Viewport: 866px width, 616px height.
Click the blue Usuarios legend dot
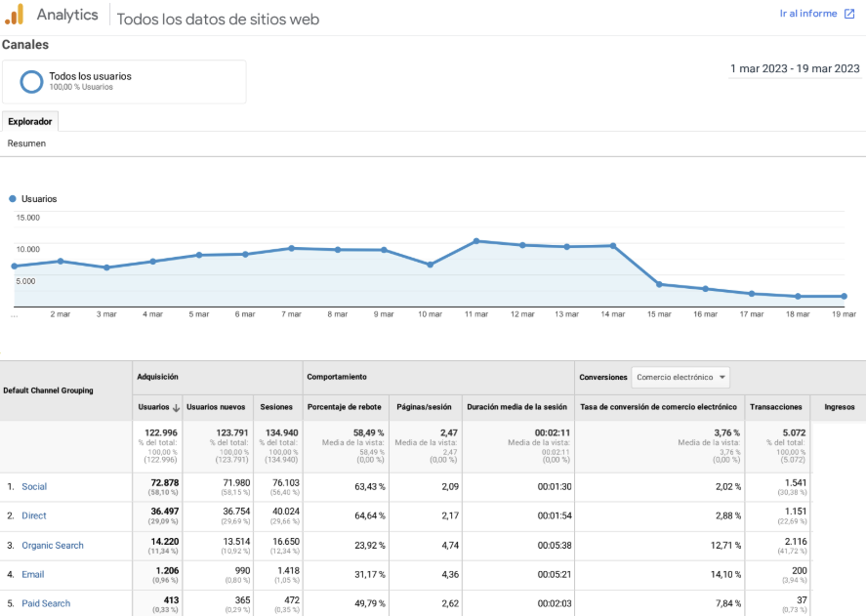point(13,198)
